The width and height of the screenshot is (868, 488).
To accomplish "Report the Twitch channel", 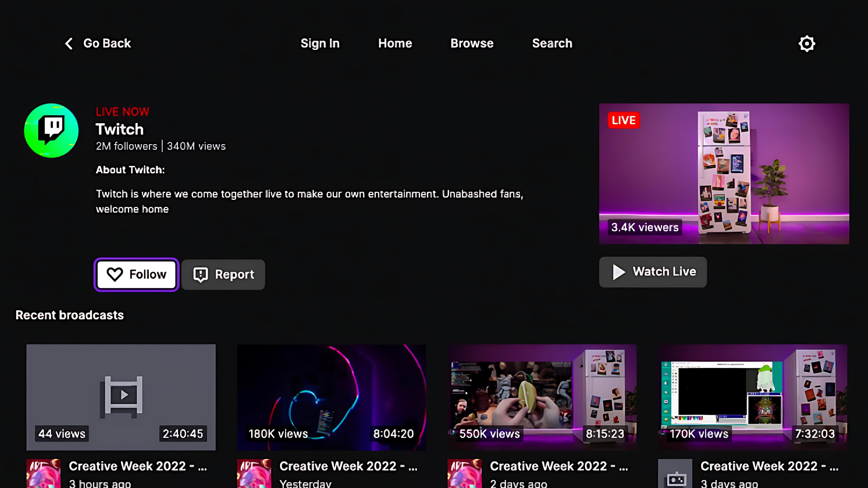I will point(223,274).
